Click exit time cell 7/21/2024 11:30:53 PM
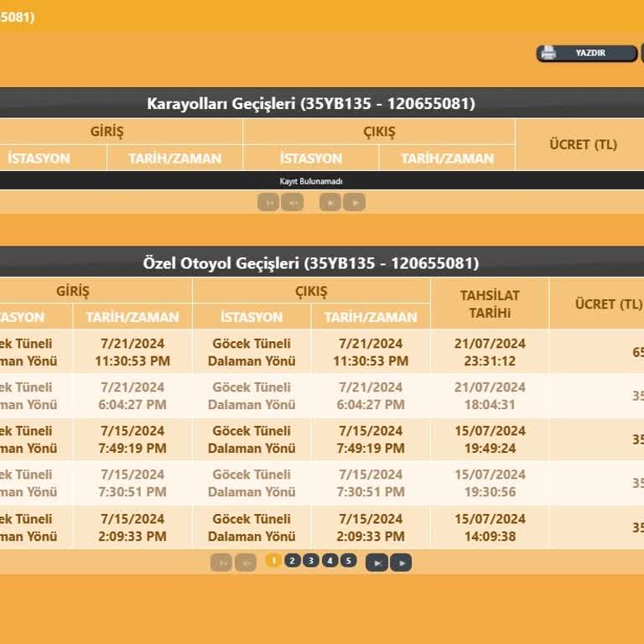The image size is (644, 644). [x=371, y=352]
